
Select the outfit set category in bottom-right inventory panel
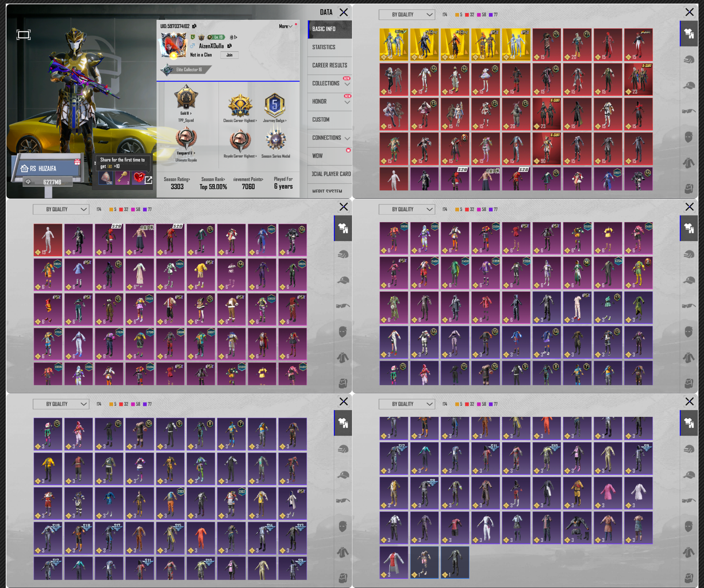[x=689, y=423]
